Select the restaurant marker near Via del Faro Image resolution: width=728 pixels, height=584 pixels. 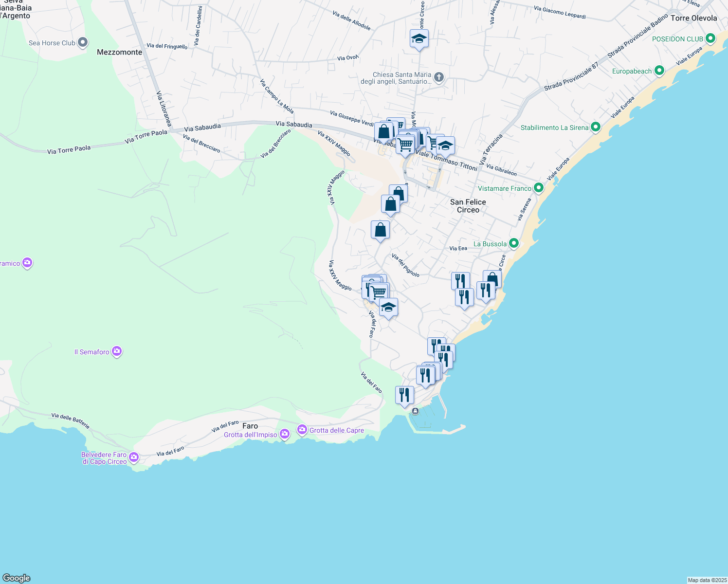click(403, 394)
